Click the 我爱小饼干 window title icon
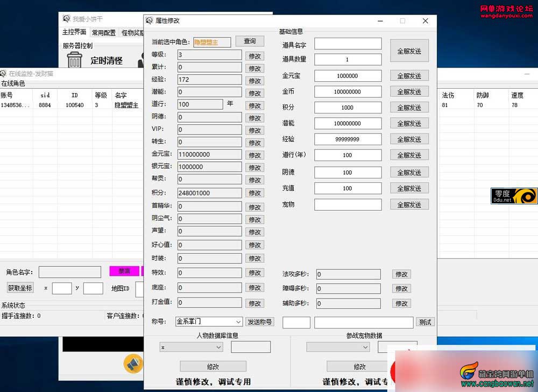The height and width of the screenshot is (392, 538). [66, 18]
